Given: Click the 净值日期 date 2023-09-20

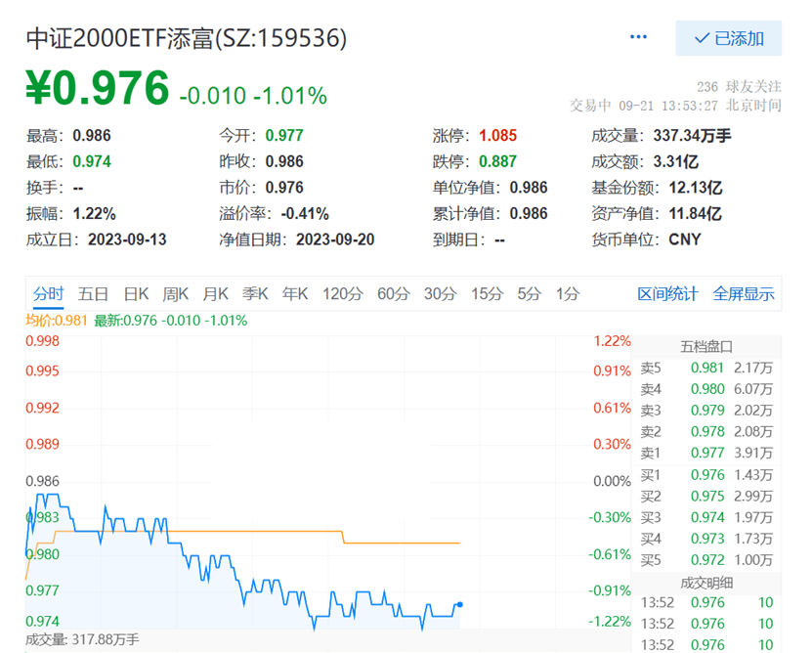Looking at the screenshot, I should point(335,239).
